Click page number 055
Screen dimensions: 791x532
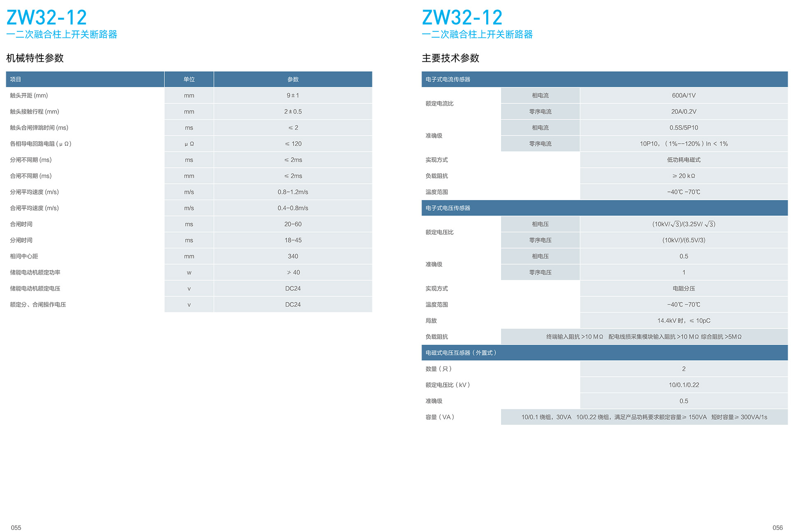click(x=16, y=527)
